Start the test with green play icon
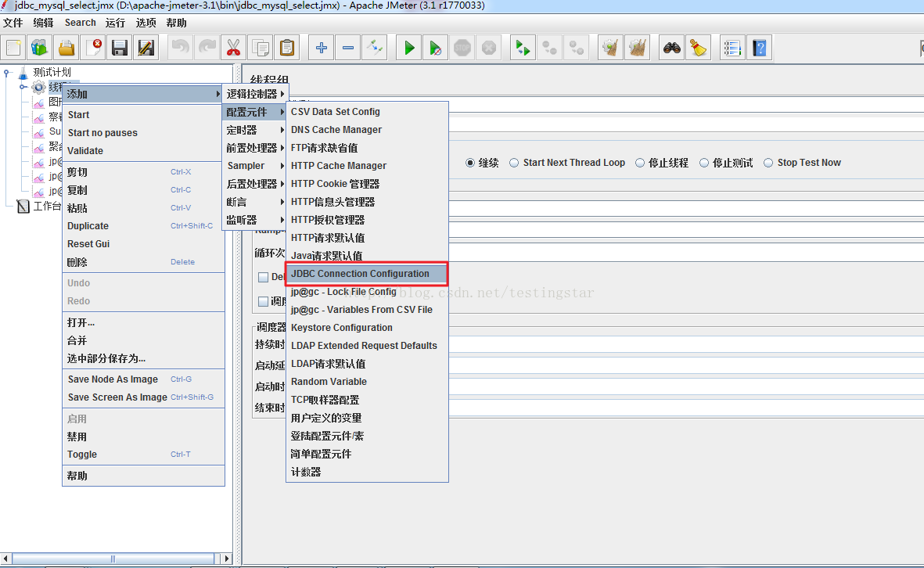Image resolution: width=924 pixels, height=568 pixels. point(409,48)
